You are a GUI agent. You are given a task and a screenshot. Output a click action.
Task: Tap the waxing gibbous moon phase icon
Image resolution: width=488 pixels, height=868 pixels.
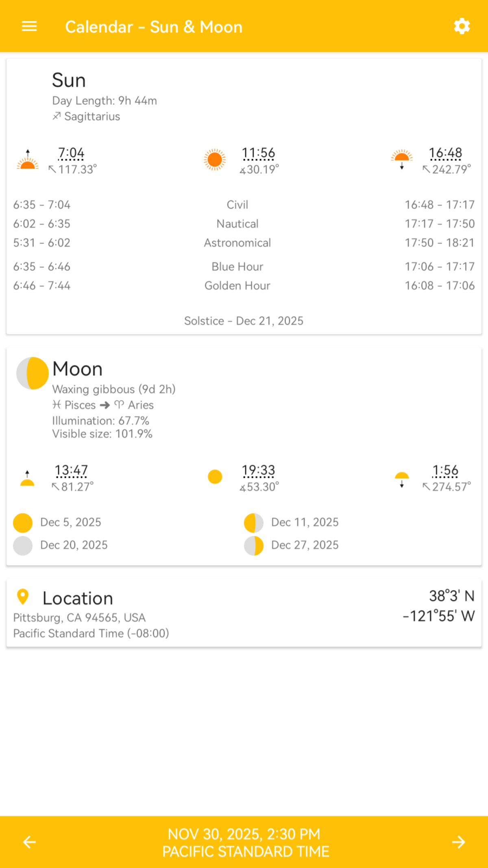(33, 373)
